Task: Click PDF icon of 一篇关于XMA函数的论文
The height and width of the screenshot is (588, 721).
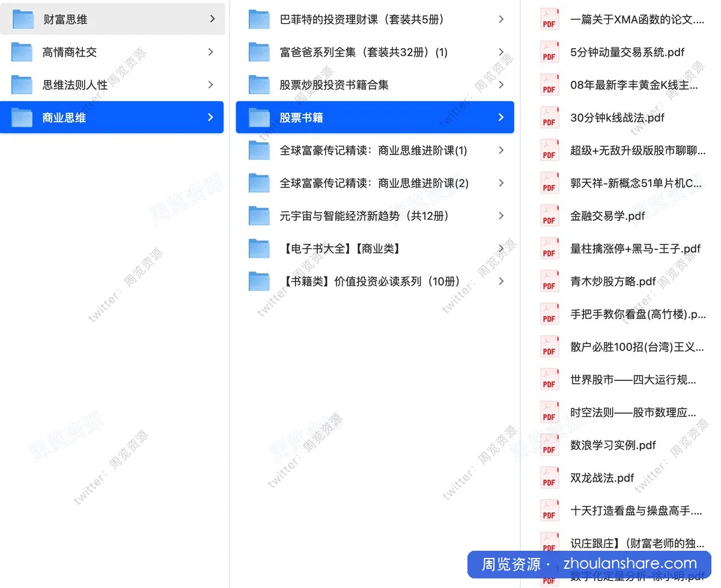Action: tap(549, 19)
